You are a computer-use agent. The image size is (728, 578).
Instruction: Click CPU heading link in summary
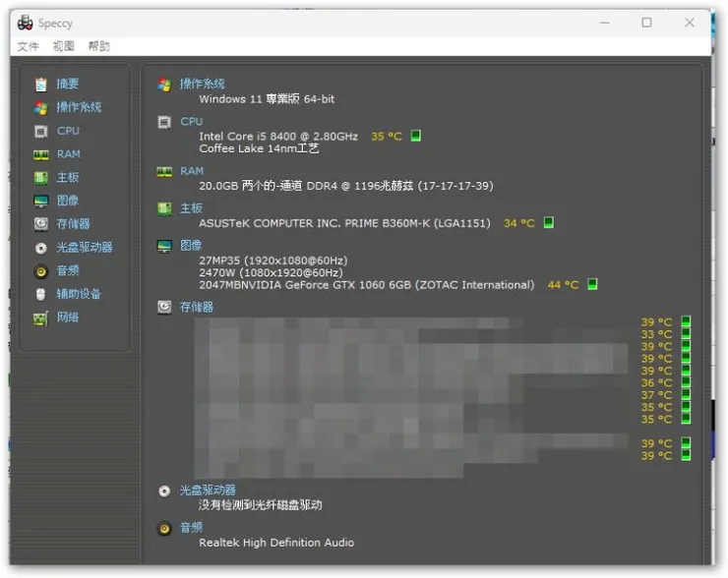click(191, 122)
